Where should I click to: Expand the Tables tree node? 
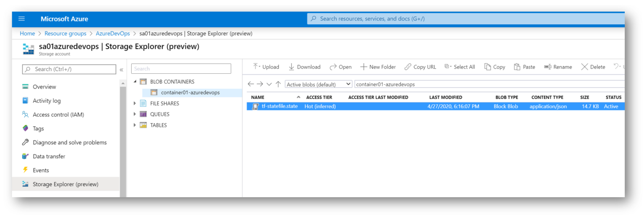tap(135, 125)
